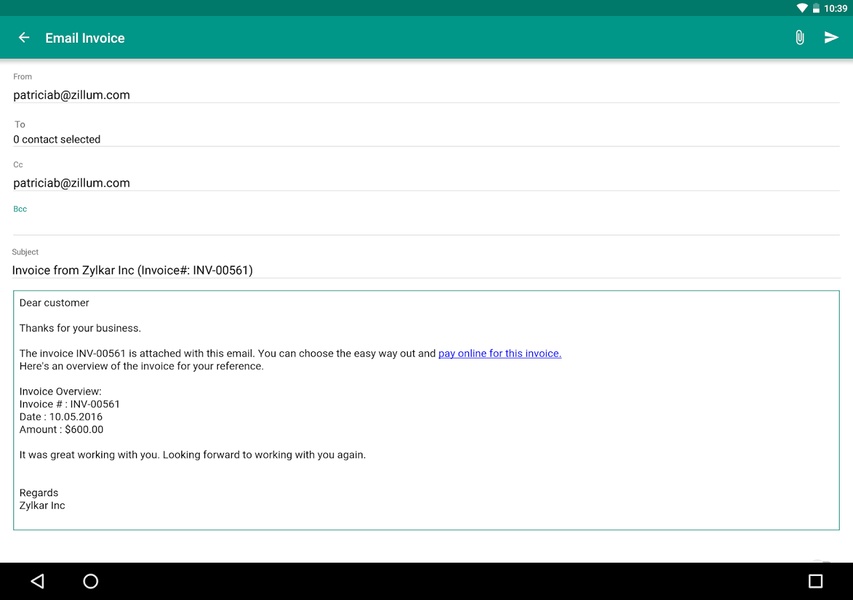Check the battery status icon

coord(815,8)
